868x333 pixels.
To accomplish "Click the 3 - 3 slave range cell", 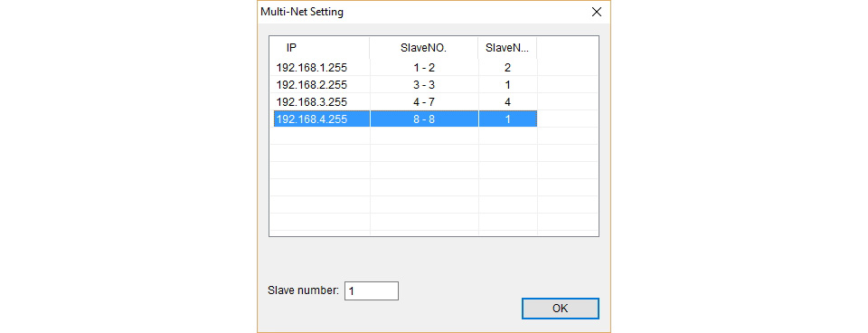I will (424, 85).
